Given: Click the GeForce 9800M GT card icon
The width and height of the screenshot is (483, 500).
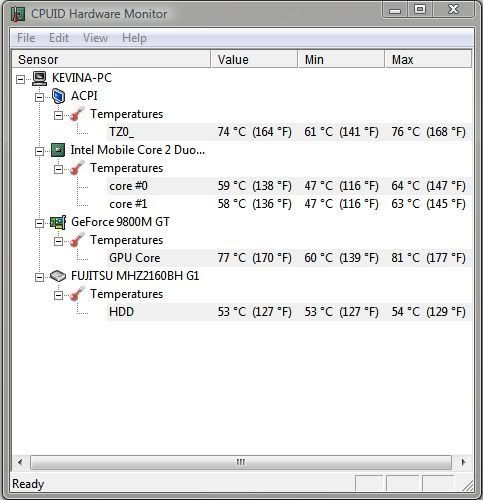Looking at the screenshot, I should 58,222.
